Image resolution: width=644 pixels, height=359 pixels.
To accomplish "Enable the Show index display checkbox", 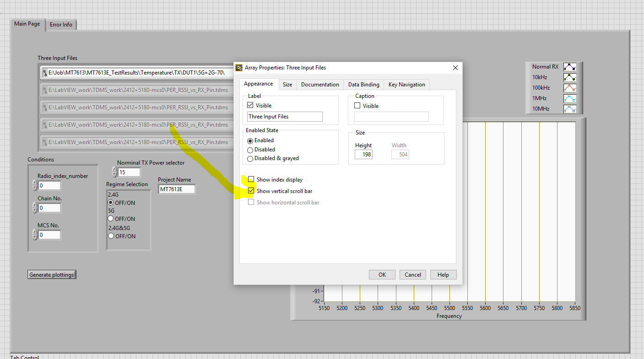I will coord(251,179).
